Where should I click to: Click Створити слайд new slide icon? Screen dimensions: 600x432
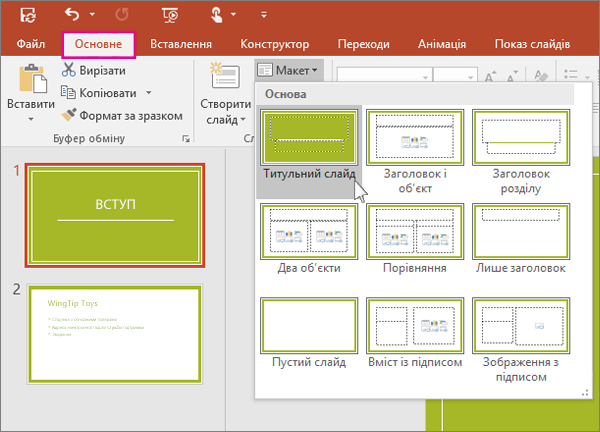(x=224, y=78)
